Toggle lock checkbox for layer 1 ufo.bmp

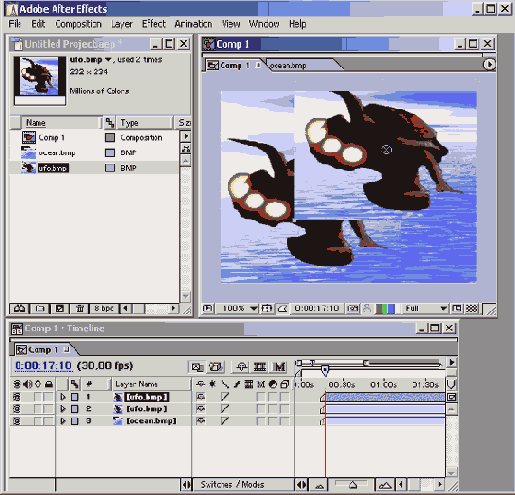(x=49, y=397)
